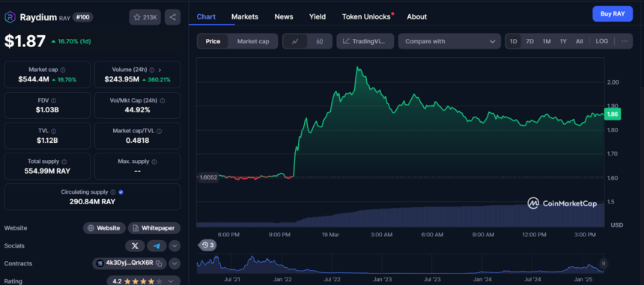
Task: Click the 1.86 current price label
Action: 613,114
